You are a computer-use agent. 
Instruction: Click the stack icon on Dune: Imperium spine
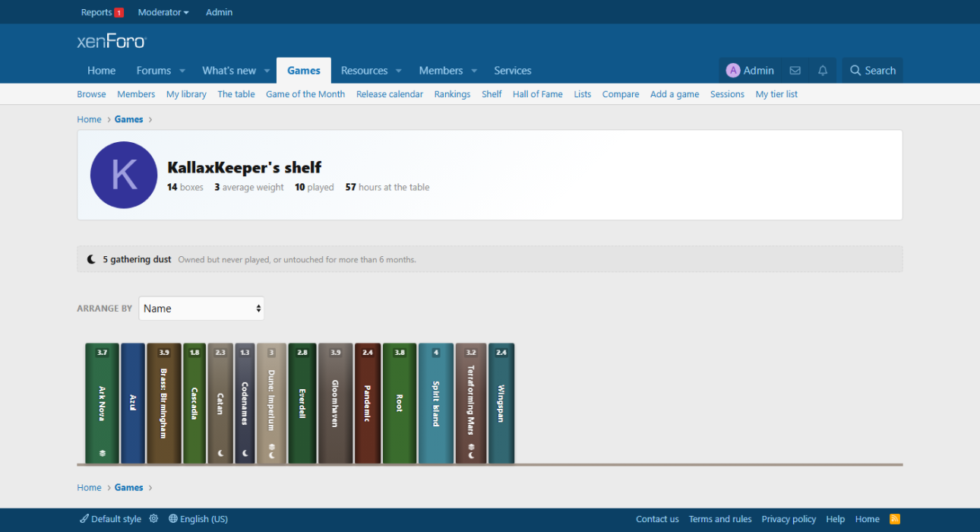click(x=271, y=447)
